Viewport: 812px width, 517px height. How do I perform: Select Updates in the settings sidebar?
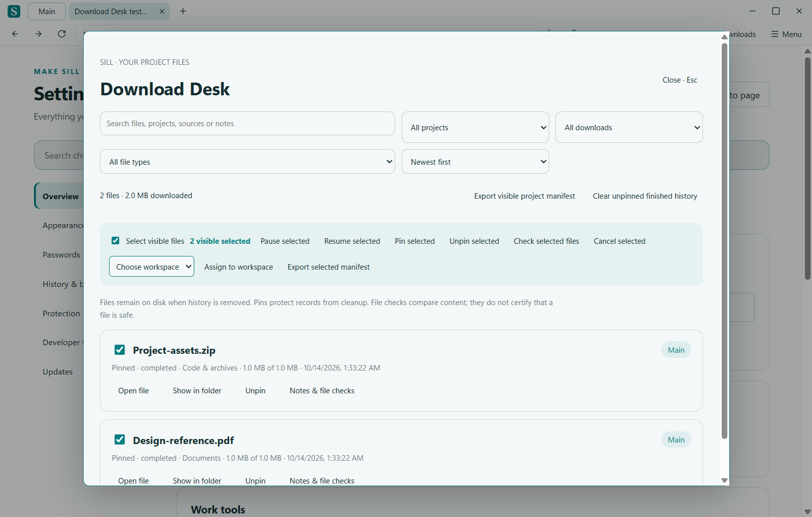coord(58,372)
